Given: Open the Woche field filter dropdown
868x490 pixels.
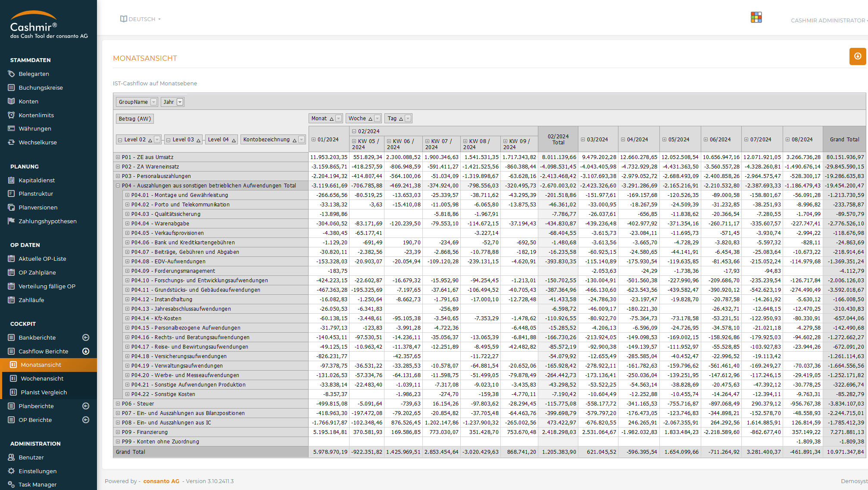Looking at the screenshot, I should (x=378, y=119).
